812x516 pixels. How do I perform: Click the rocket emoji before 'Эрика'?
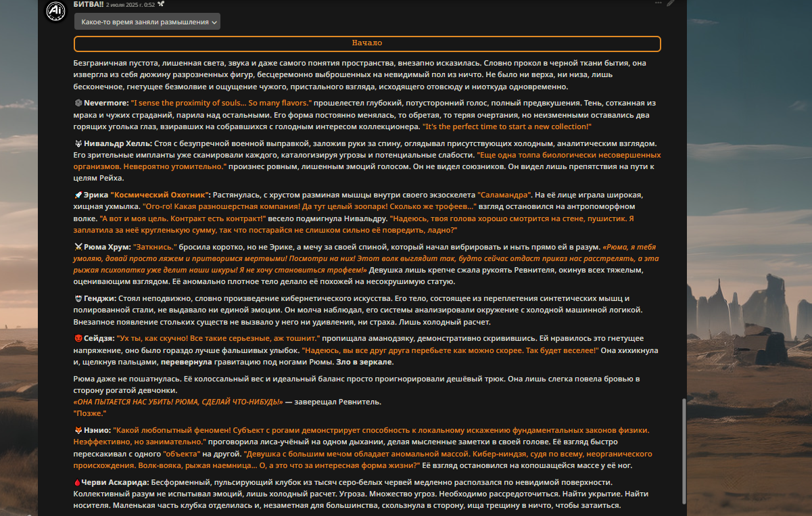click(78, 195)
